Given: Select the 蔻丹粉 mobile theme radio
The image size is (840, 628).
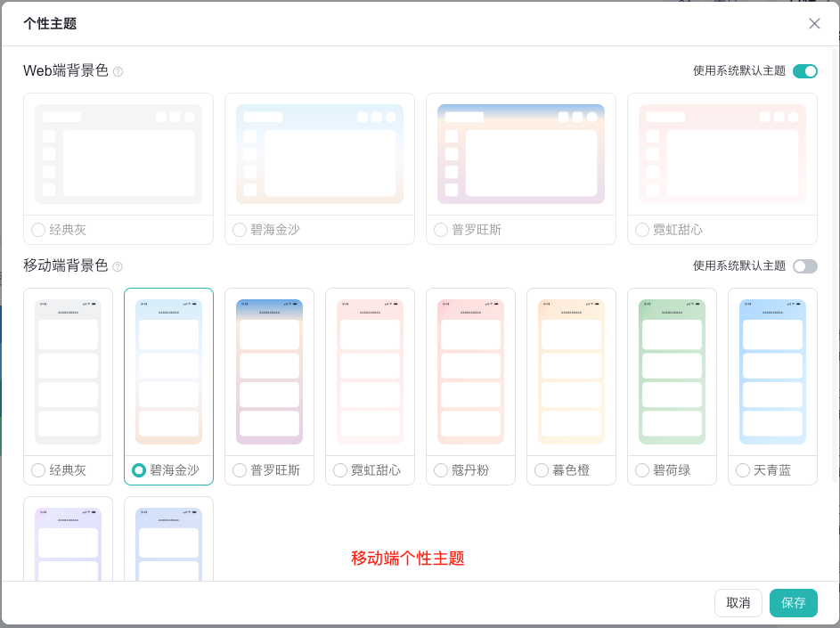Looking at the screenshot, I should coord(440,469).
